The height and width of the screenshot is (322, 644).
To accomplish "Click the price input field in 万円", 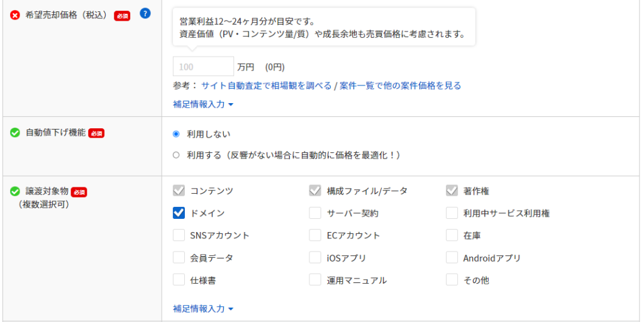I will [203, 67].
